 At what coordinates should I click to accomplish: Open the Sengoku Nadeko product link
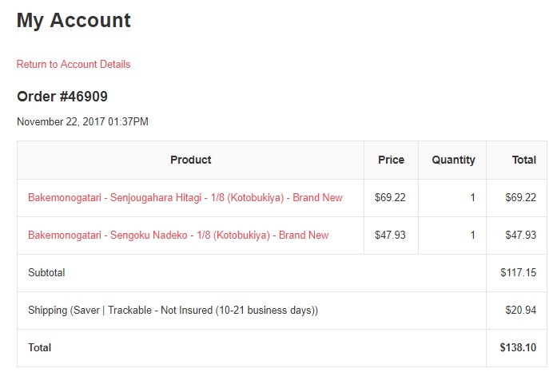click(178, 236)
